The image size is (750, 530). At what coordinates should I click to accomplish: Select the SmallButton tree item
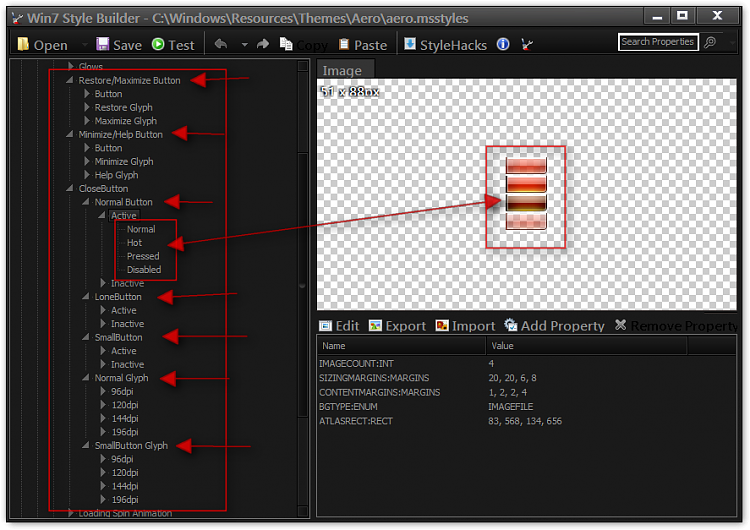pyautogui.click(x=119, y=337)
